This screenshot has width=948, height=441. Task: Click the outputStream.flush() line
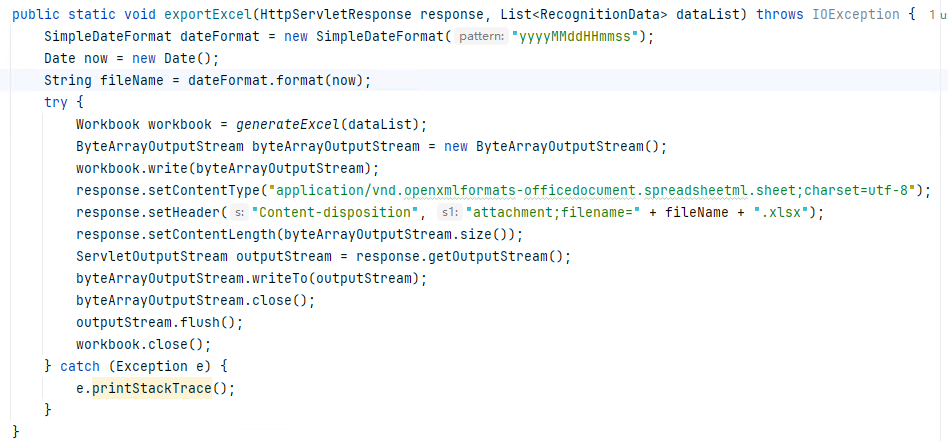159,322
